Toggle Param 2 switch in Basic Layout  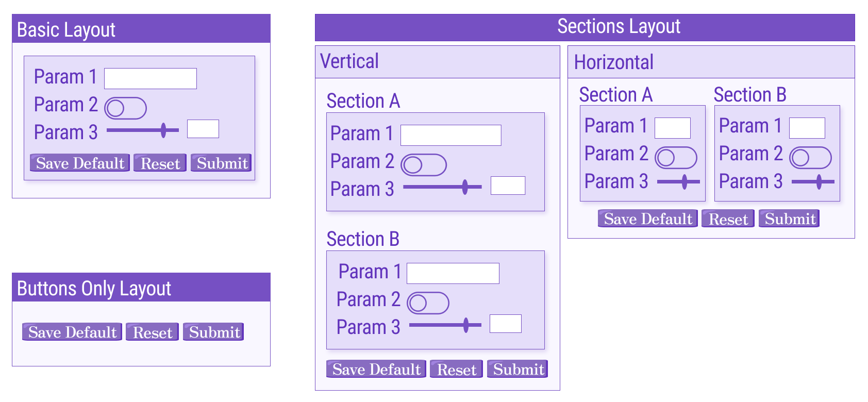(x=125, y=108)
